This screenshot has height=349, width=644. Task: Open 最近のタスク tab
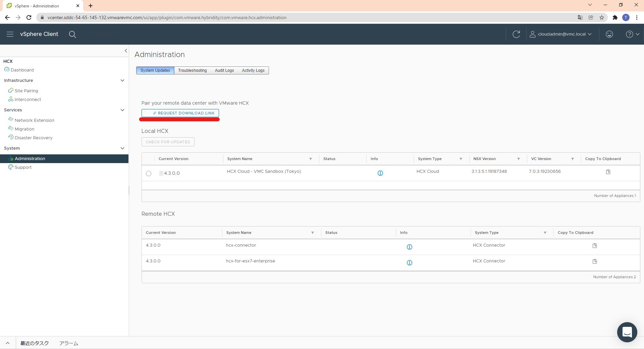(35, 343)
